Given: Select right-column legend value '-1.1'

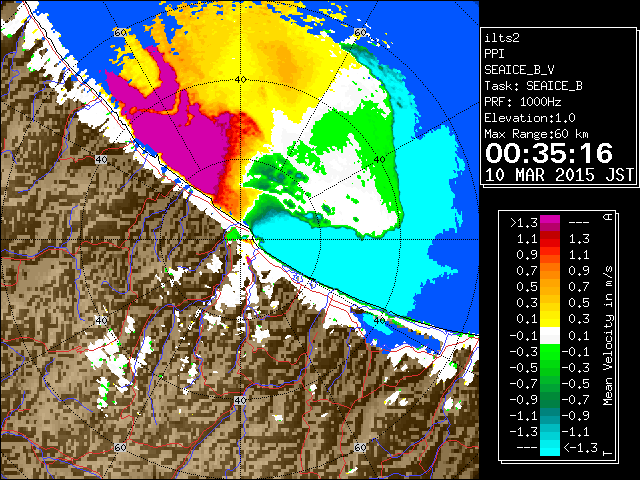Looking at the screenshot, I should coord(576,431).
